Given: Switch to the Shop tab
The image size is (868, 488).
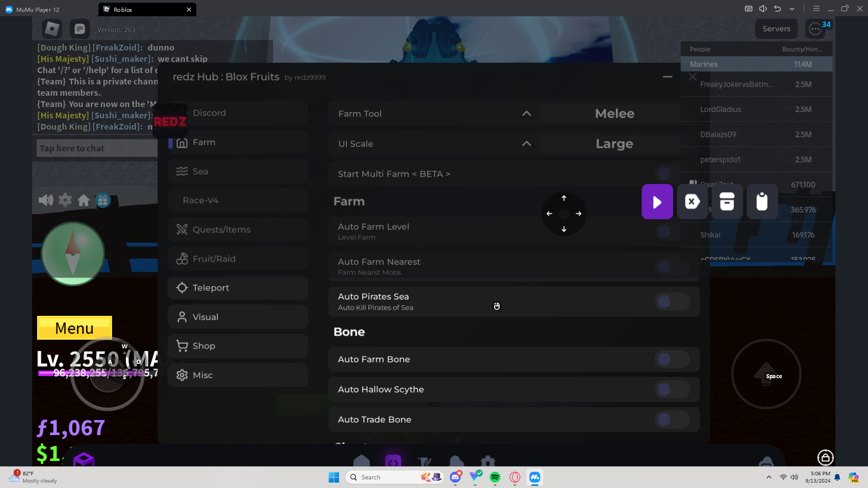Looking at the screenshot, I should tap(238, 346).
